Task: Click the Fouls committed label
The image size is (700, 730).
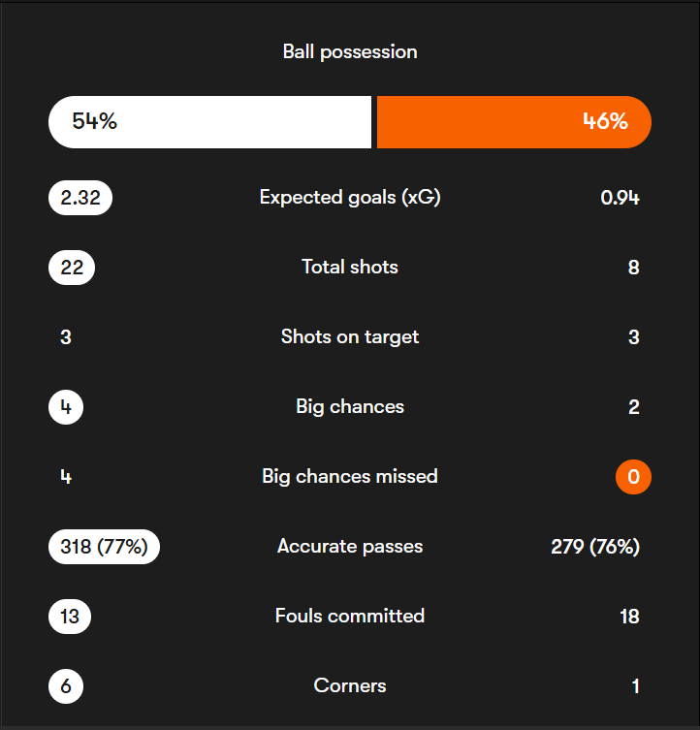Action: (350, 616)
